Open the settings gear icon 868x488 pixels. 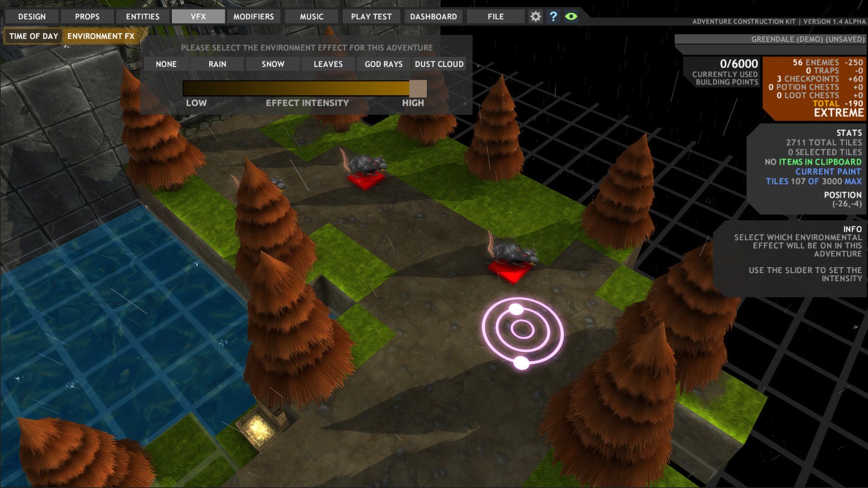(535, 17)
